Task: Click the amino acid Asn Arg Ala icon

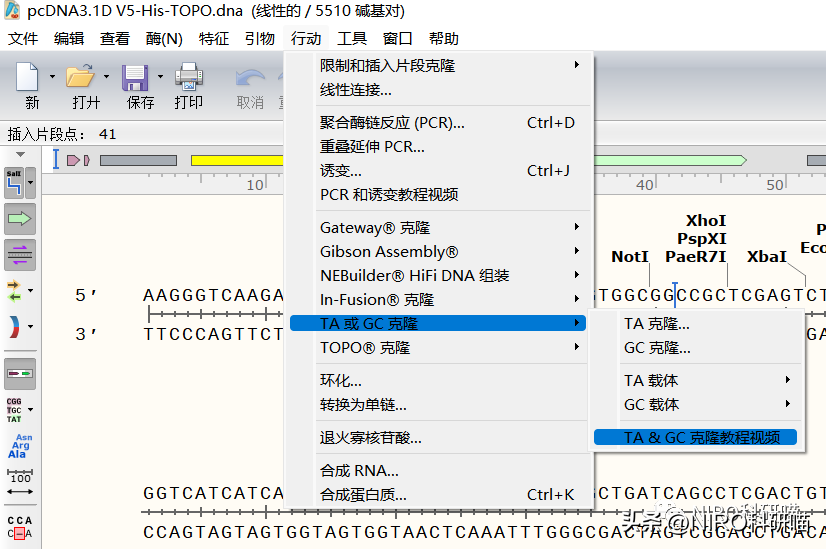Action: click(x=19, y=446)
